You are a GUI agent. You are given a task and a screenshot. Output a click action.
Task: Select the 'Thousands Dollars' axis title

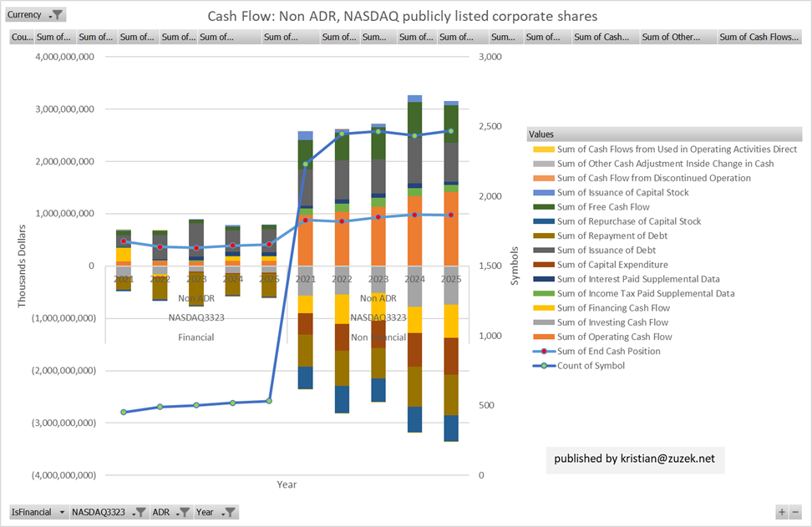[23, 265]
